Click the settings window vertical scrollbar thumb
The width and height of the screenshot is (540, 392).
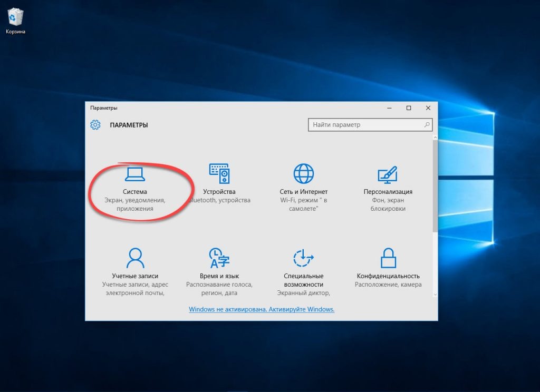click(x=435, y=186)
